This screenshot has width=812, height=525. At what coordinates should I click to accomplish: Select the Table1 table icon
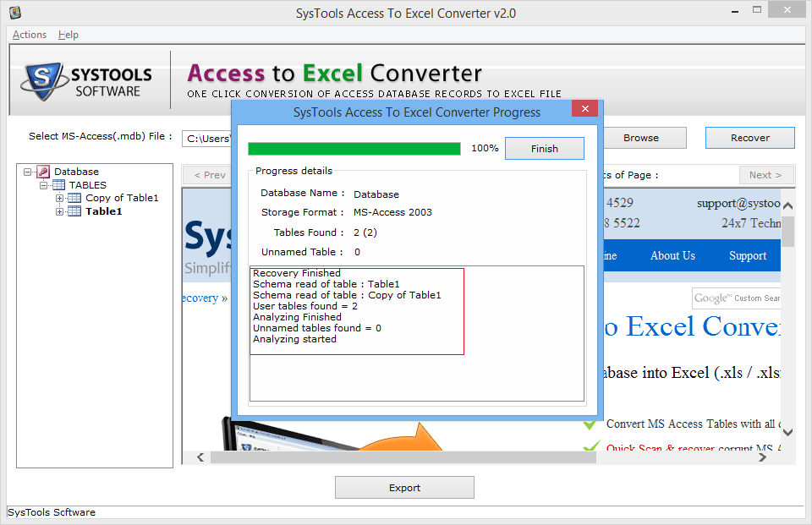coord(74,211)
